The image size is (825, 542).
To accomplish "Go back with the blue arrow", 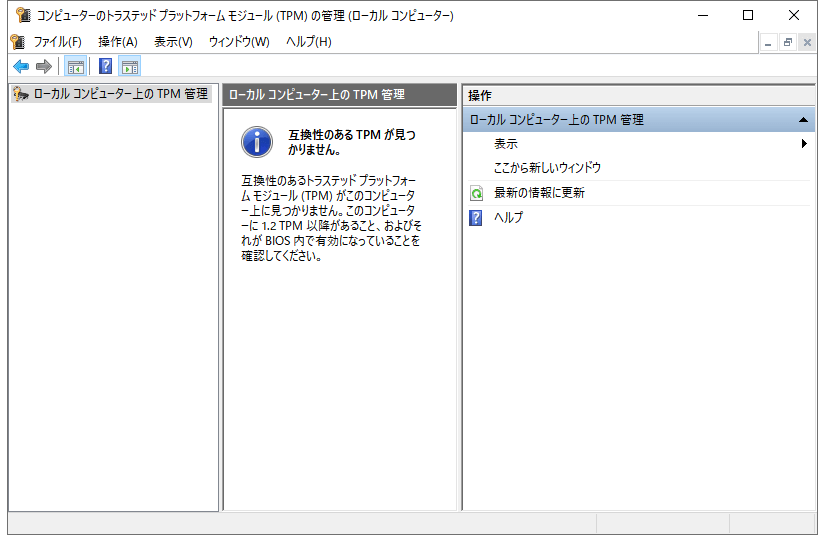I will tap(21, 66).
